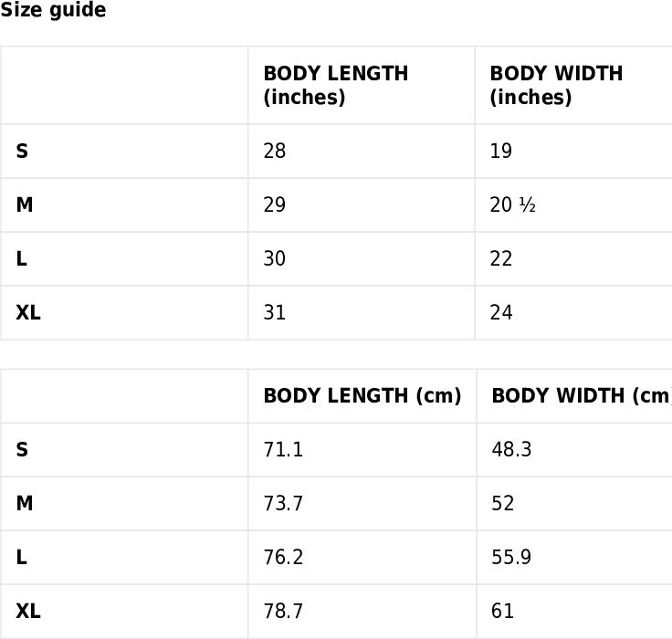Select the 48.3 cm body width cell

click(x=511, y=450)
